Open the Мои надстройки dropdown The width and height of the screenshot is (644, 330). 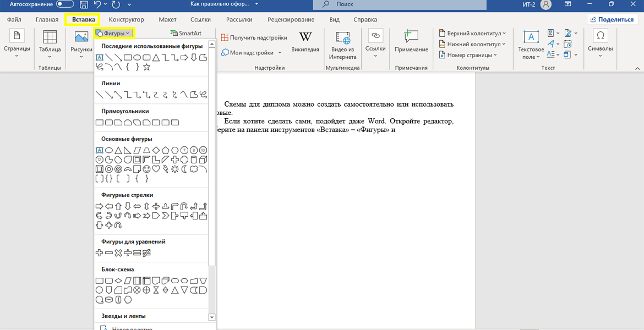point(252,53)
